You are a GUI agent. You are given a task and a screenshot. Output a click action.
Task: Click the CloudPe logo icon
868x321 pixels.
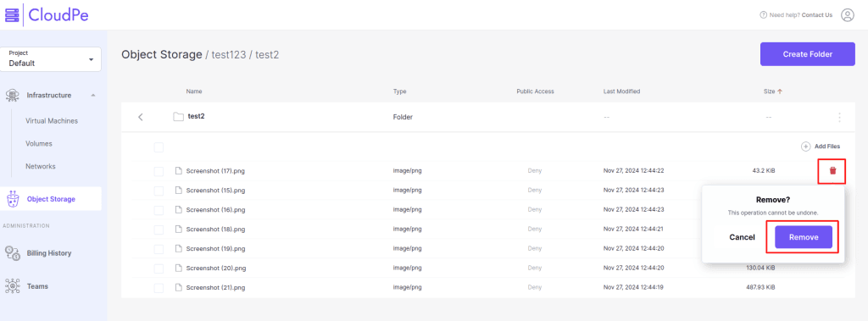point(12,15)
